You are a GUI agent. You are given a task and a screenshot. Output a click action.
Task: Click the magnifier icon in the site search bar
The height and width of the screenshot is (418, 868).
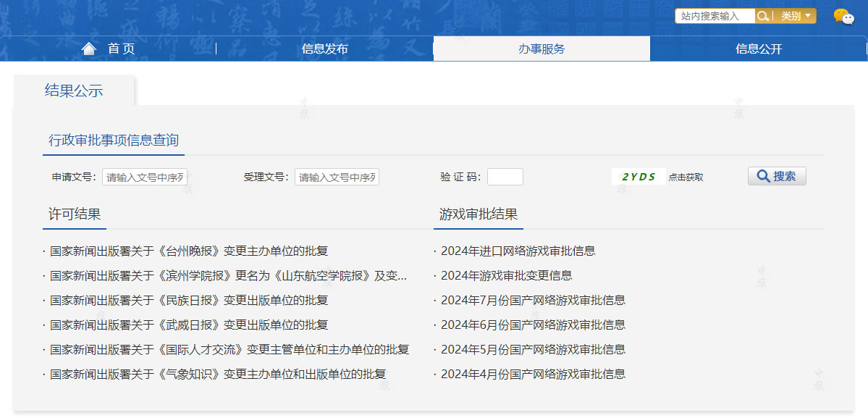point(762,15)
